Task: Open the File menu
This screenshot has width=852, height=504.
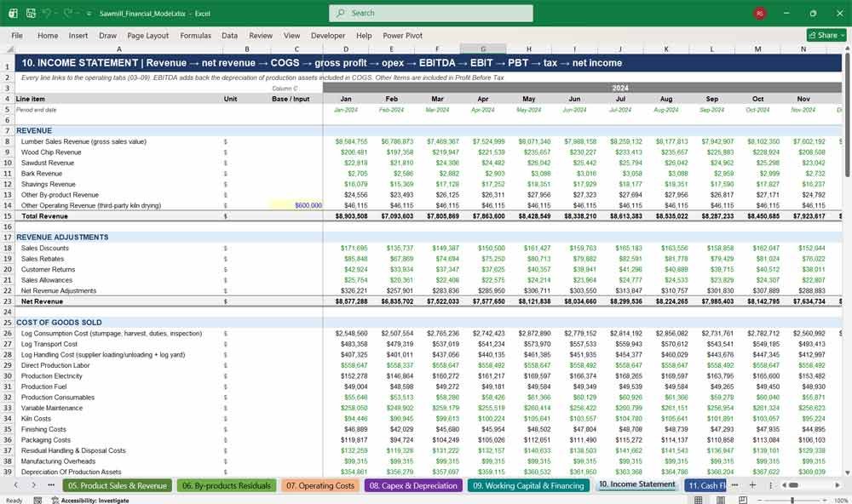Action: pyautogui.click(x=17, y=35)
